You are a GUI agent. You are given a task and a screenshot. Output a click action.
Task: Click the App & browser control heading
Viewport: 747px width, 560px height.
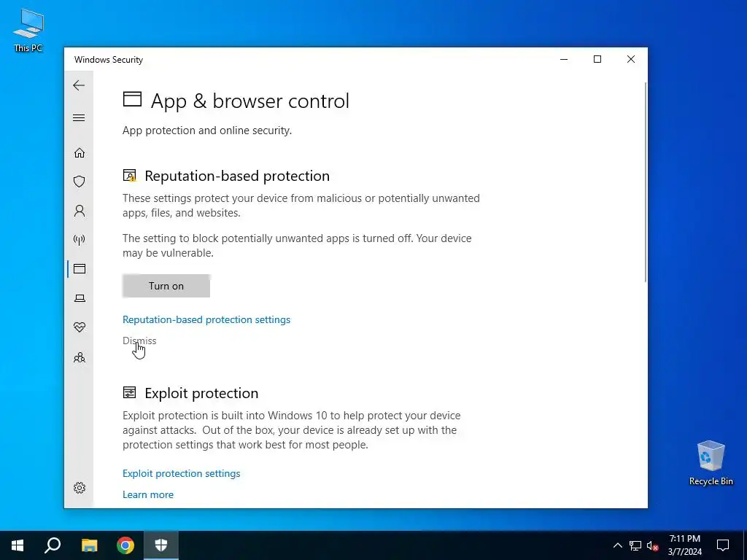point(250,101)
